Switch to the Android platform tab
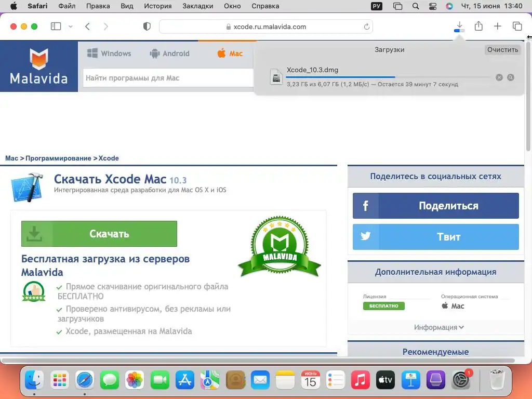 [x=169, y=54]
